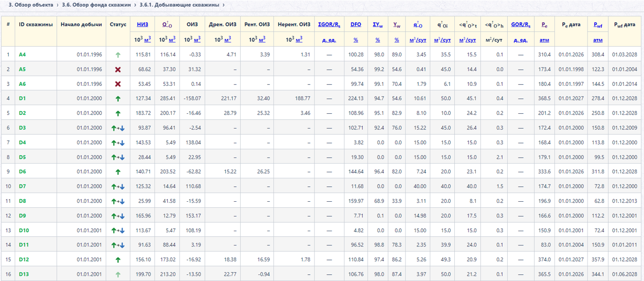
Task: Click the red X status icon of well A5
Action: (x=118, y=69)
